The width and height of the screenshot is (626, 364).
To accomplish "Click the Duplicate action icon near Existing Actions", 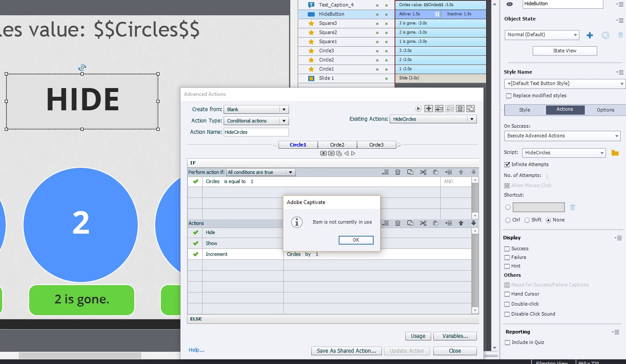I will [470, 109].
